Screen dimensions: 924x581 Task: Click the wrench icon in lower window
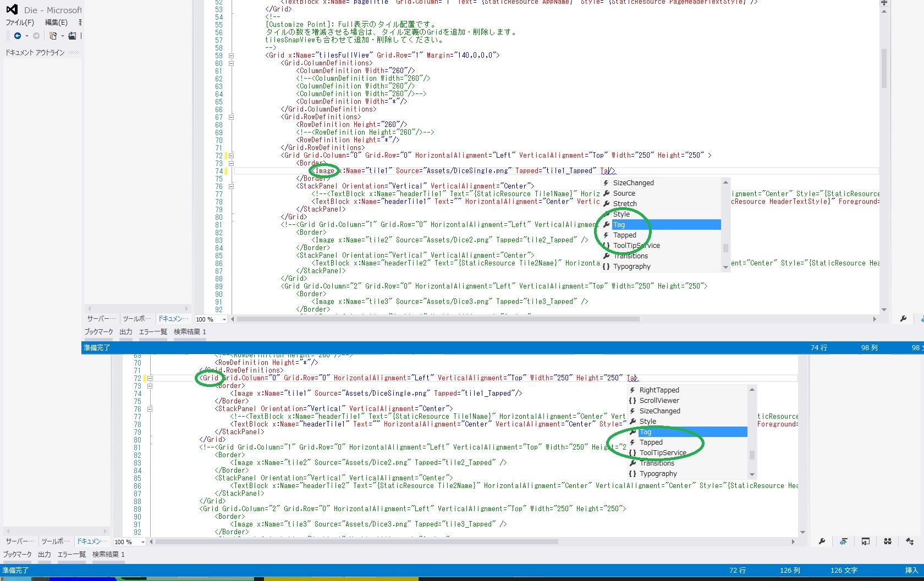(822, 541)
